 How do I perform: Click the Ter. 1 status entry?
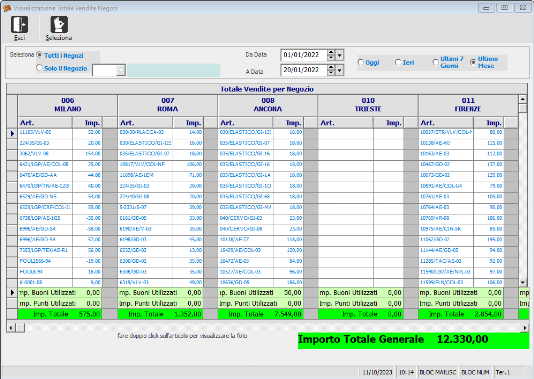503,372
